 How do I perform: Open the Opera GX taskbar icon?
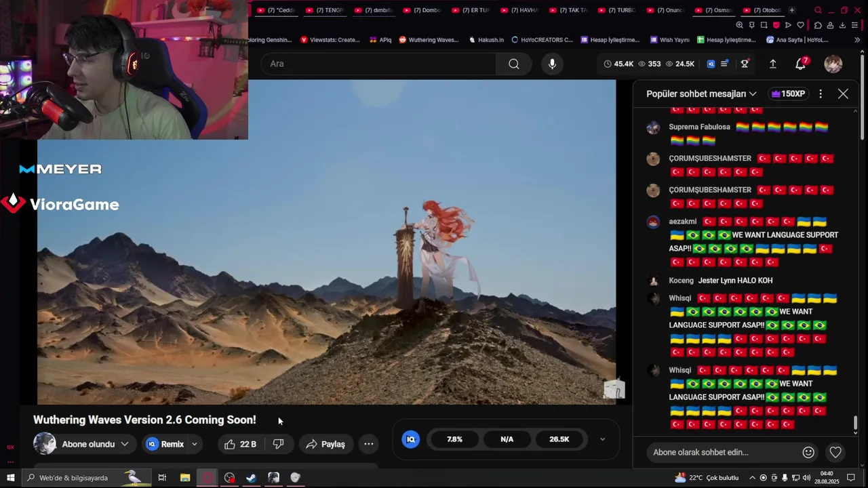click(207, 478)
